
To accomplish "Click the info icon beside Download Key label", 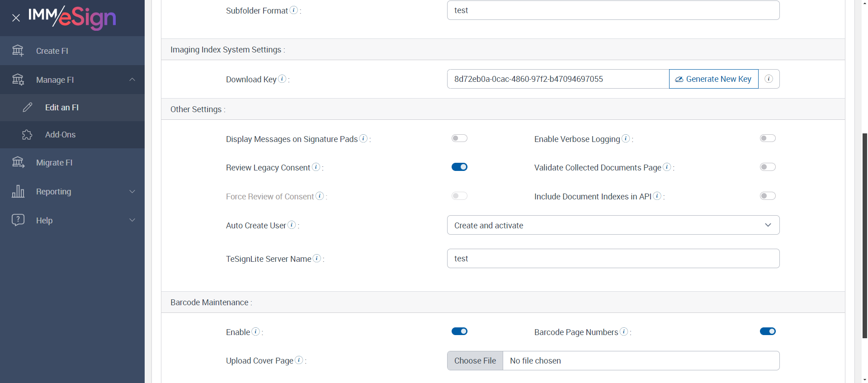I will pos(282,79).
